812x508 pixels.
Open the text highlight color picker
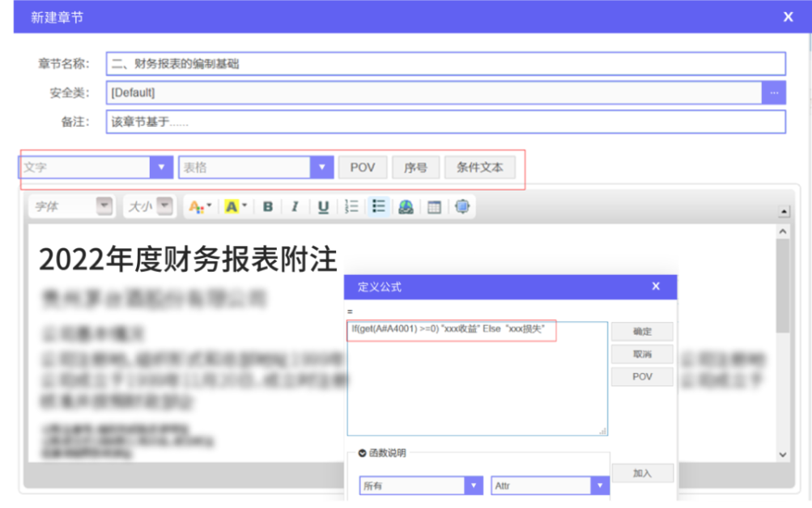click(x=235, y=207)
